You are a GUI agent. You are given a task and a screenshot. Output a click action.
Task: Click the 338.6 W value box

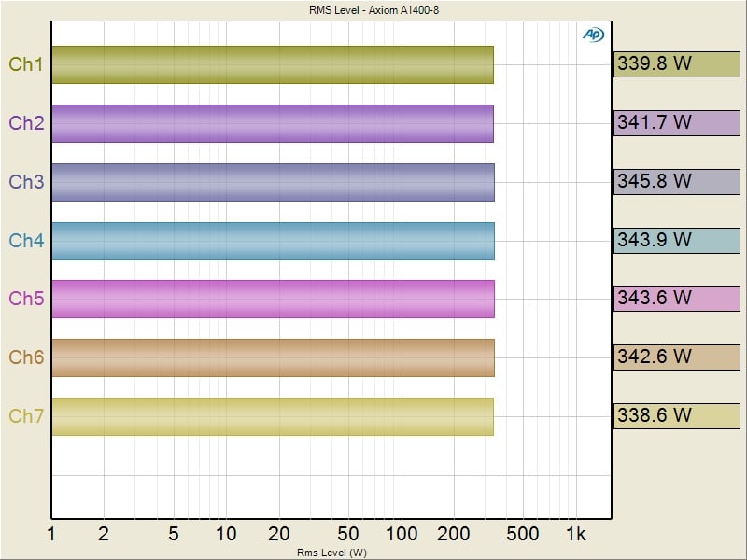(x=676, y=415)
